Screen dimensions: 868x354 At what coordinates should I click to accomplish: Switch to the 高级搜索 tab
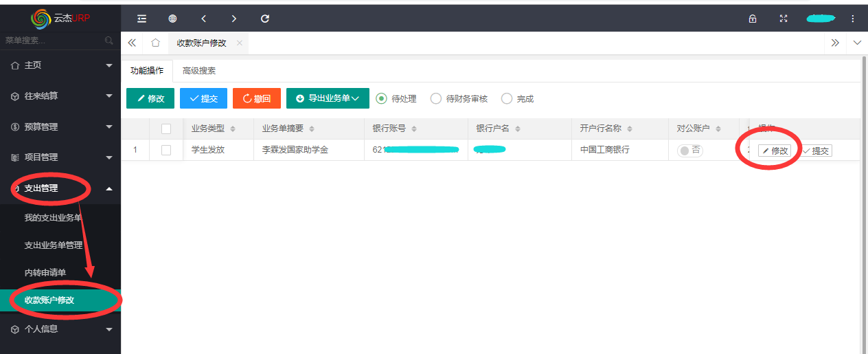coord(198,70)
